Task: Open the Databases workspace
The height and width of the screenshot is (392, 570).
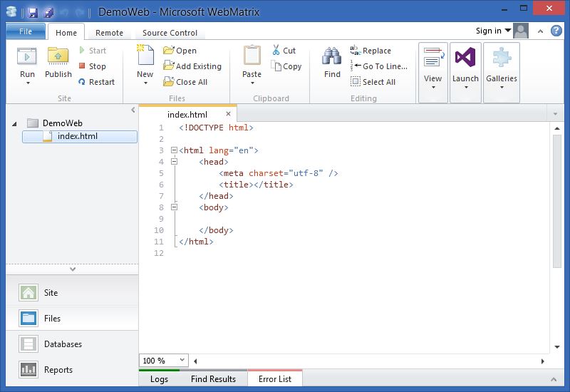Action: pos(63,344)
